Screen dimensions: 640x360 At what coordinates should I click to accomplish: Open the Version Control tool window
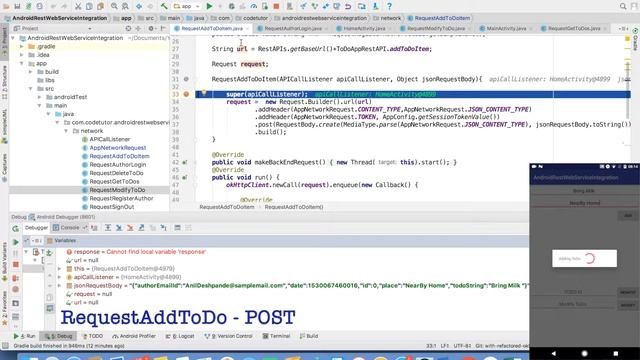pyautogui.click(x=228, y=336)
